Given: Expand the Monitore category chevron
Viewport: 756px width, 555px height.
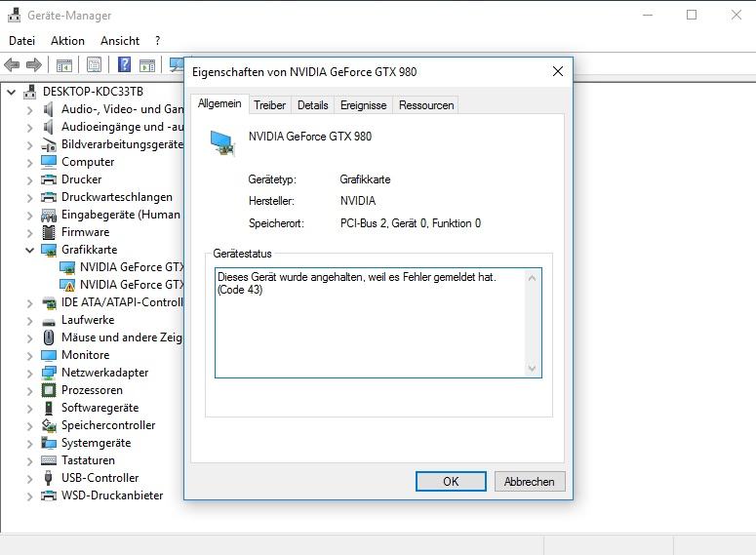Looking at the screenshot, I should (x=30, y=355).
